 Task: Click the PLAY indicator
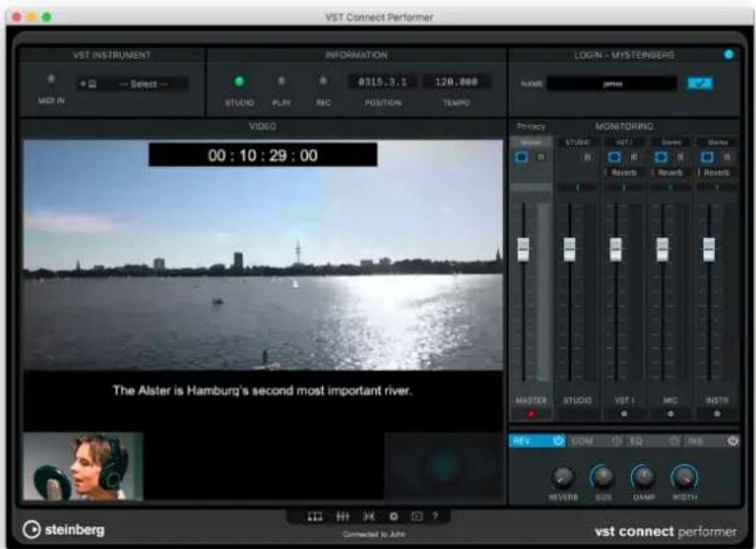tap(281, 81)
